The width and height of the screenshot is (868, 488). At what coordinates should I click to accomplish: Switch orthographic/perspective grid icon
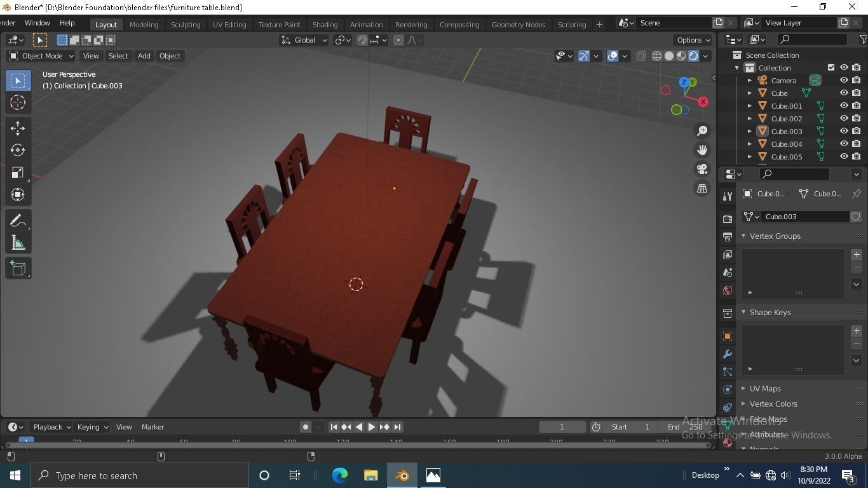[x=702, y=188]
